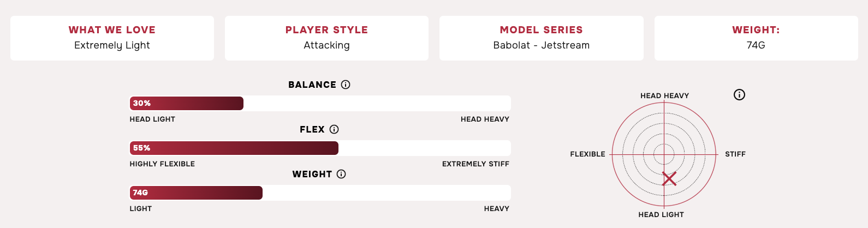Click the STIFF label right of the chart
The image size is (868, 228).
pos(735,154)
